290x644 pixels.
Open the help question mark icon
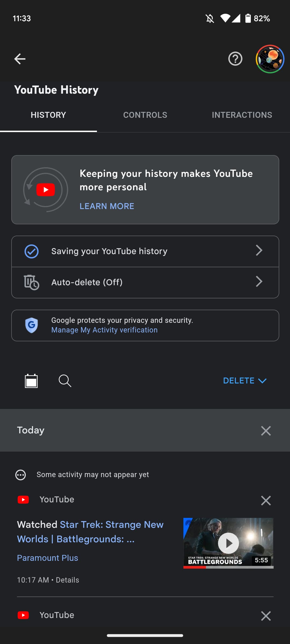(235, 59)
